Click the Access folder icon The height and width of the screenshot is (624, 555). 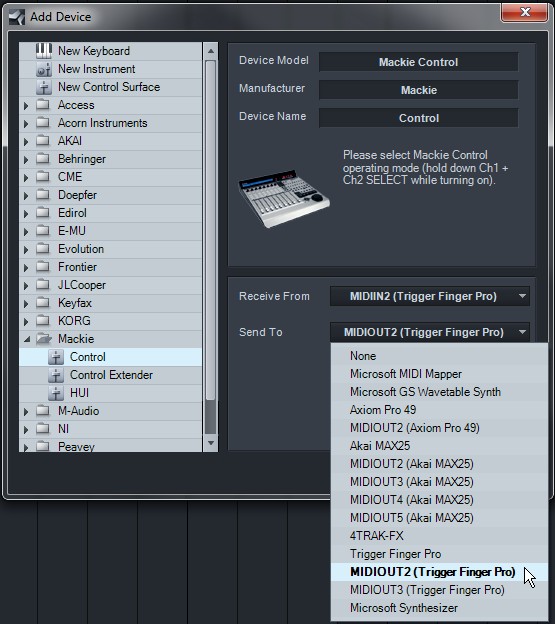(x=43, y=105)
